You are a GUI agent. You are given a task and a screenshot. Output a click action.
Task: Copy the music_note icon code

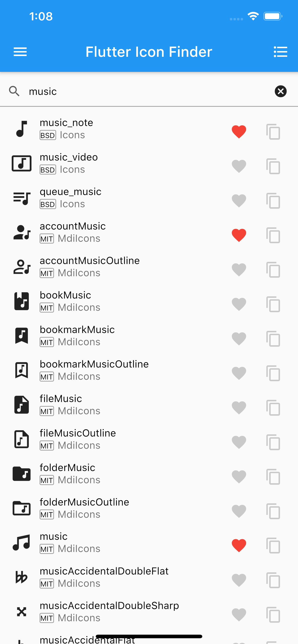pyautogui.click(x=273, y=132)
